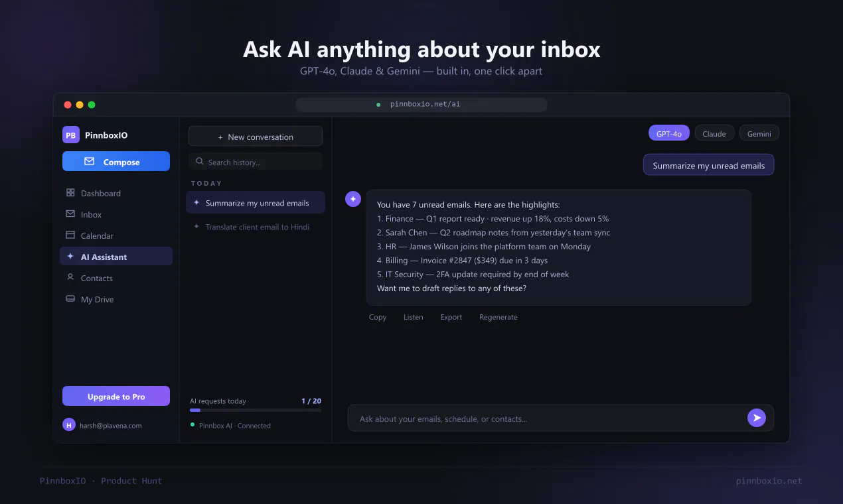Viewport: 843px width, 504px height.
Task: Click the H user avatar
Action: tap(69, 425)
